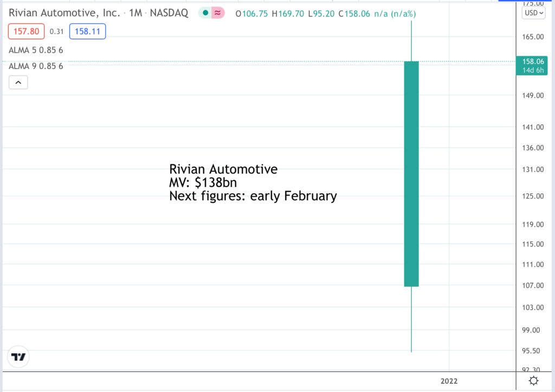Click the current price label 158.06
Viewport: 555px width, 392px height.
(532, 66)
